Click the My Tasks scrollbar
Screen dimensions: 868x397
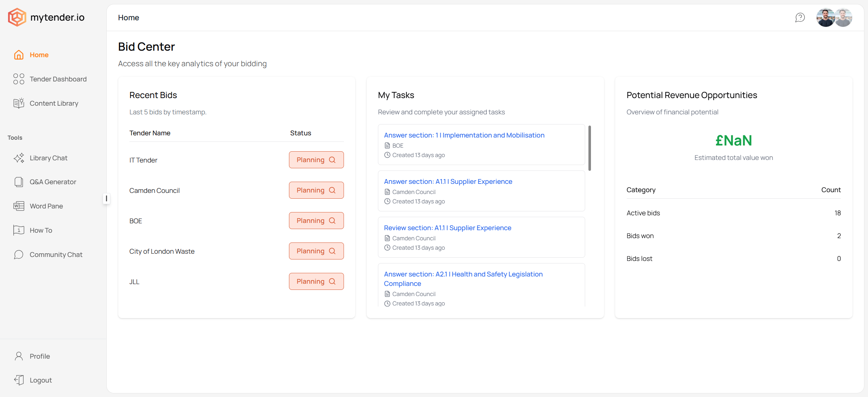(x=590, y=148)
